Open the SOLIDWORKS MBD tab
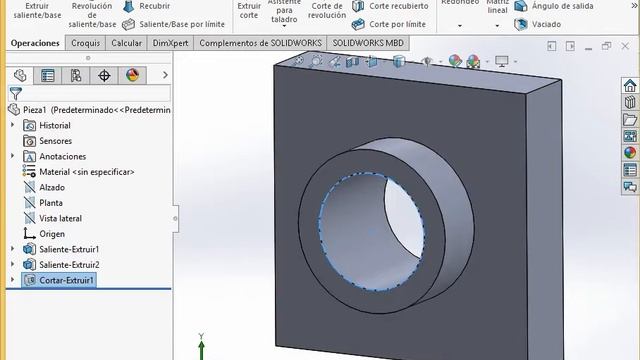640x360 pixels. pyautogui.click(x=368, y=43)
